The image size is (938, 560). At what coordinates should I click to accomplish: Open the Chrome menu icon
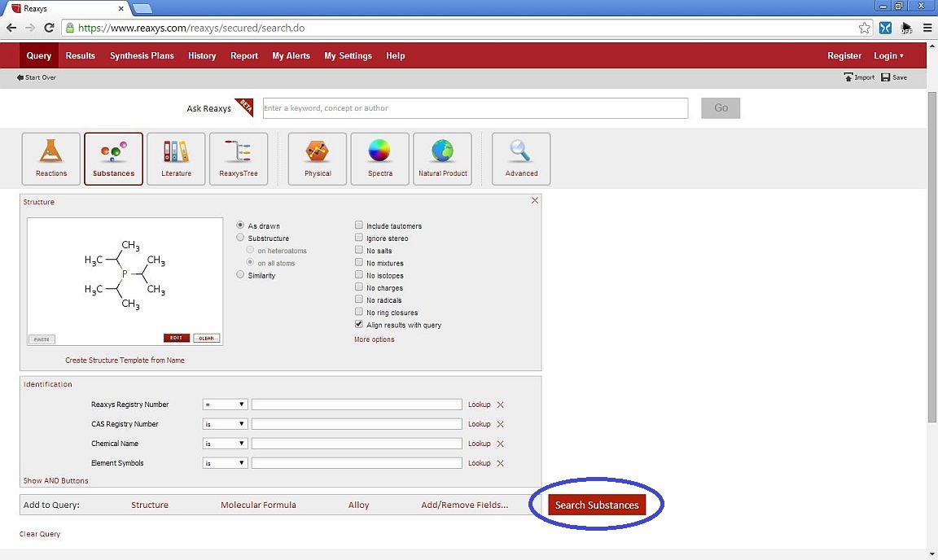pos(927,28)
